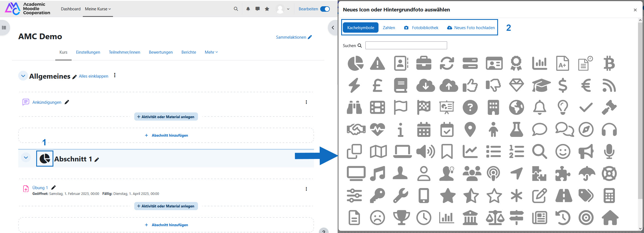The image size is (644, 233).
Task: Open the Fotobibliothek tab
Action: tap(421, 27)
